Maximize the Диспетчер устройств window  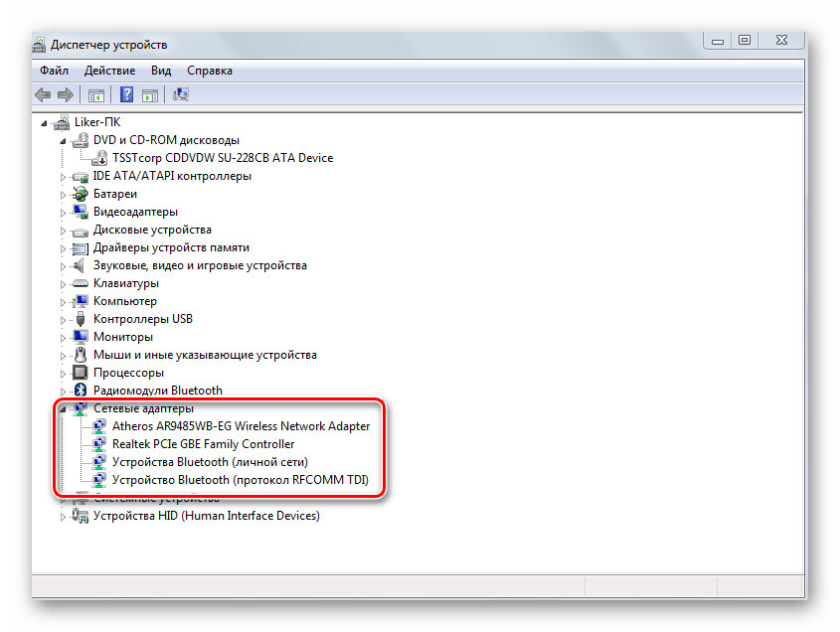(745, 40)
